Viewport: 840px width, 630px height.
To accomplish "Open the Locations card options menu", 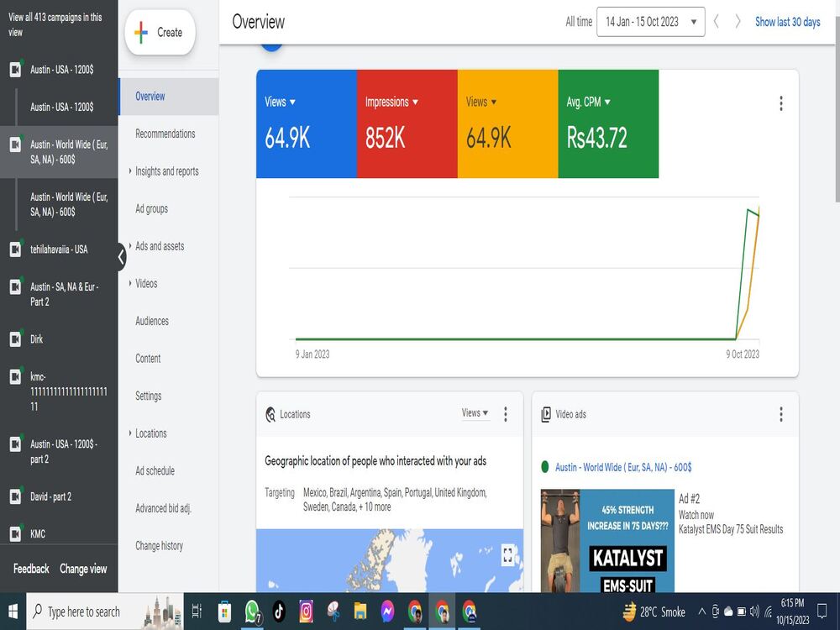I will tap(505, 413).
